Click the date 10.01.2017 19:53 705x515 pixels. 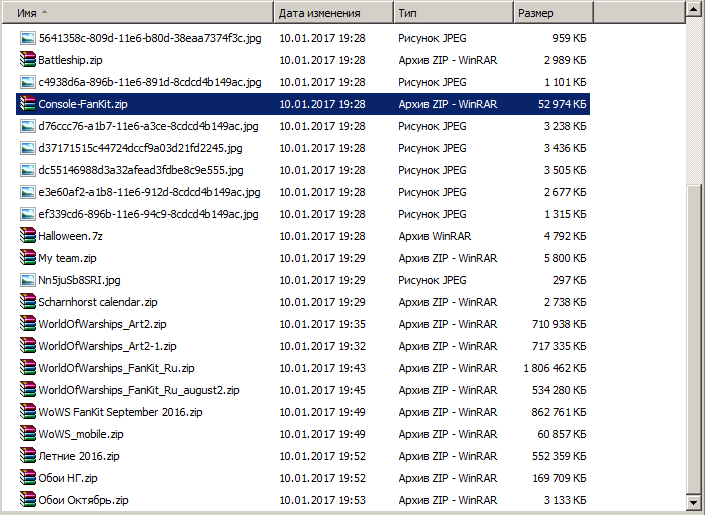[322, 501]
